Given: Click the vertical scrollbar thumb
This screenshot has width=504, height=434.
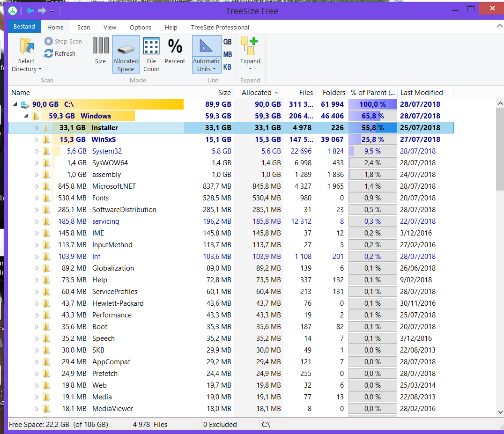Looking at the screenshot, I should pos(500,149).
